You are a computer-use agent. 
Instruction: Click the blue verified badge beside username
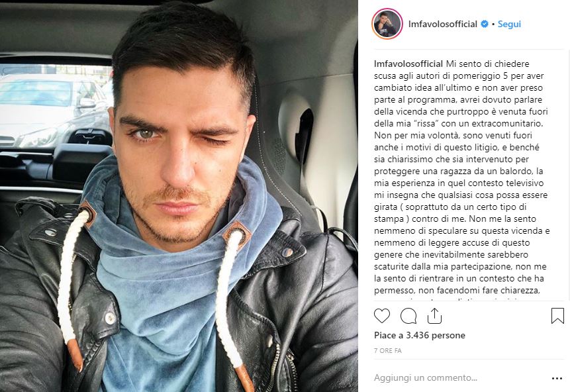[x=485, y=24]
